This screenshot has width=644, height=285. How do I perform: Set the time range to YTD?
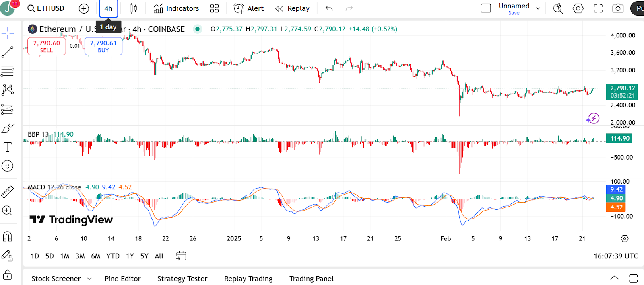[113, 256]
